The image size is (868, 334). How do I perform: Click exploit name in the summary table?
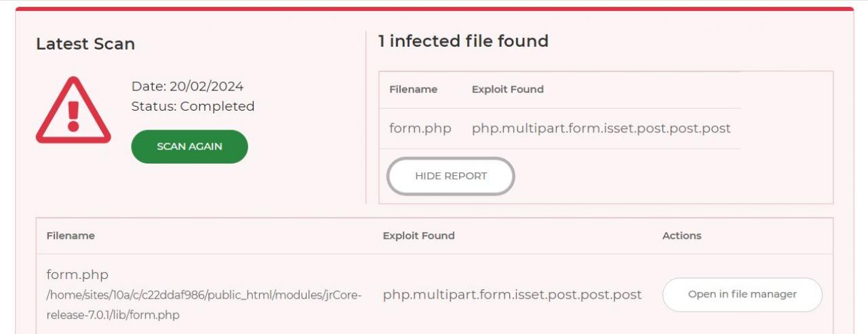click(601, 128)
